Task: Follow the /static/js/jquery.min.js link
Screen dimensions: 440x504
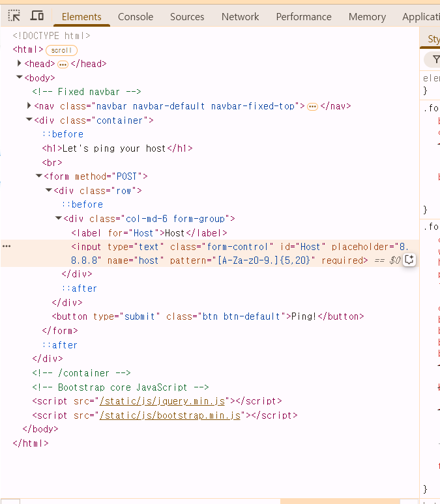Action: pos(162,401)
